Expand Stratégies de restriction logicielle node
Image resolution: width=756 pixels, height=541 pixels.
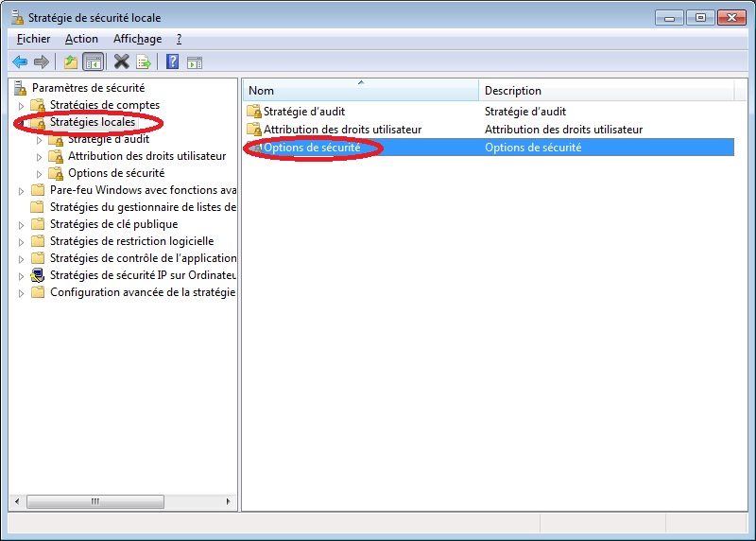point(21,242)
